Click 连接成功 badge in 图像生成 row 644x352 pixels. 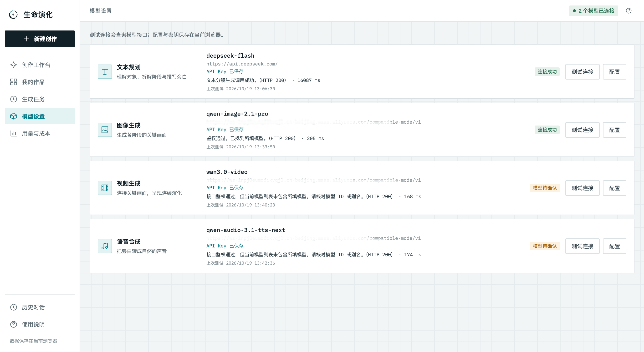pyautogui.click(x=547, y=130)
